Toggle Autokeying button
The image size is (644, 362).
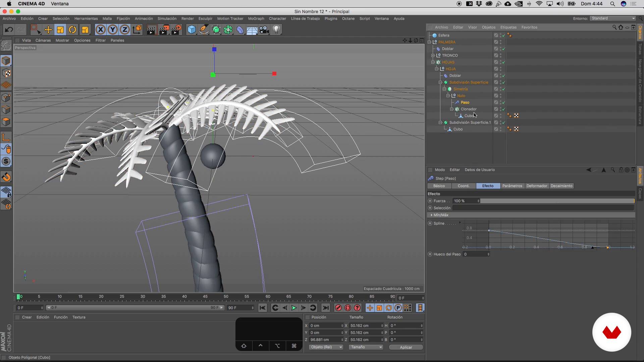pos(348,308)
